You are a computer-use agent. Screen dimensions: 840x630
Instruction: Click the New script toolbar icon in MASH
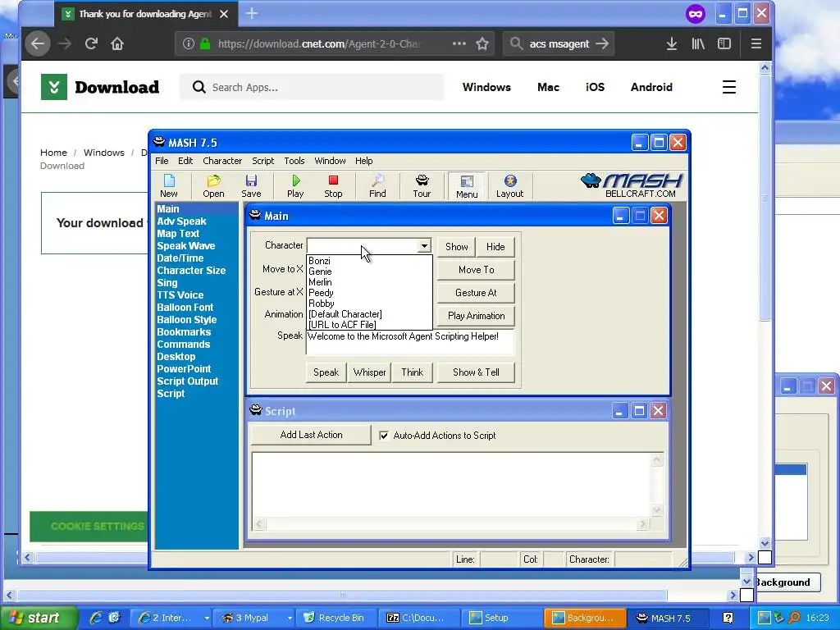[169, 186]
